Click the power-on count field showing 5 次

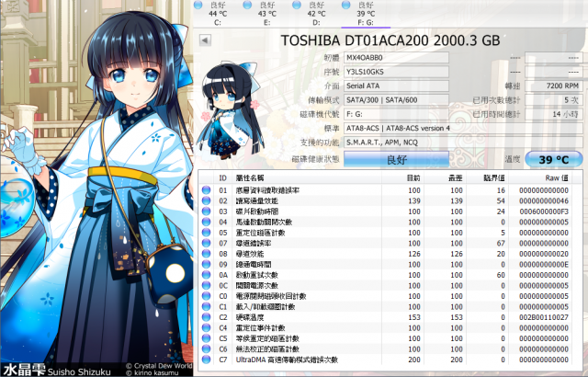coord(554,100)
